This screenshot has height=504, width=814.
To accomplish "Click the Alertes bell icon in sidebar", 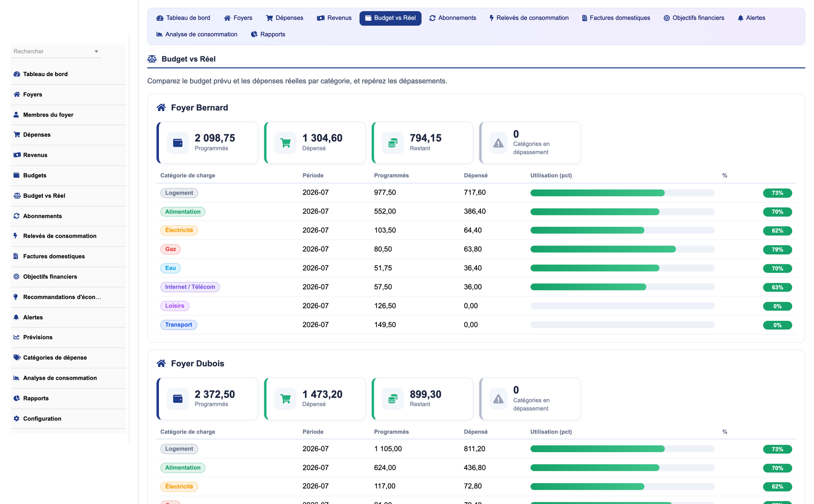I will (16, 317).
